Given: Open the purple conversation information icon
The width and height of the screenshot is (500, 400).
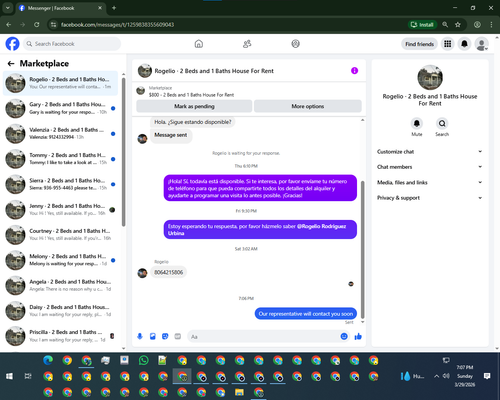Looking at the screenshot, I should coord(354,71).
